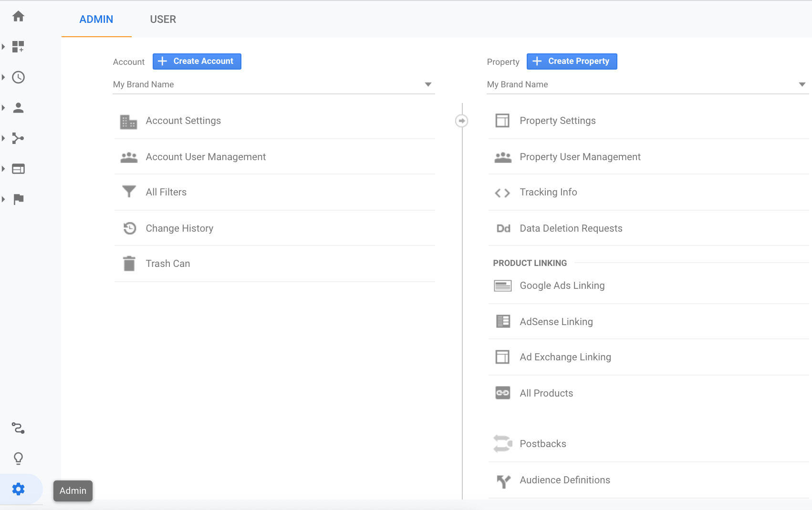Click the Property Settings layout icon
The height and width of the screenshot is (510, 812).
click(502, 121)
